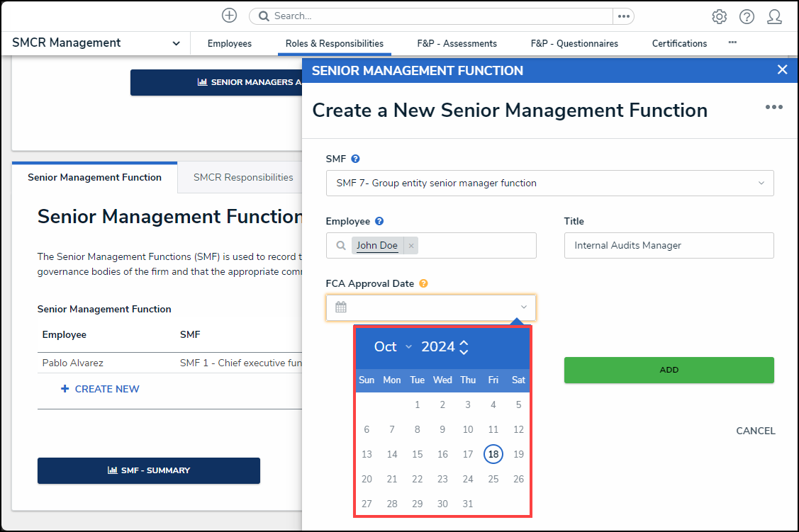This screenshot has width=799, height=532.
Task: Open the Oct month dropdown
Action: (x=393, y=346)
